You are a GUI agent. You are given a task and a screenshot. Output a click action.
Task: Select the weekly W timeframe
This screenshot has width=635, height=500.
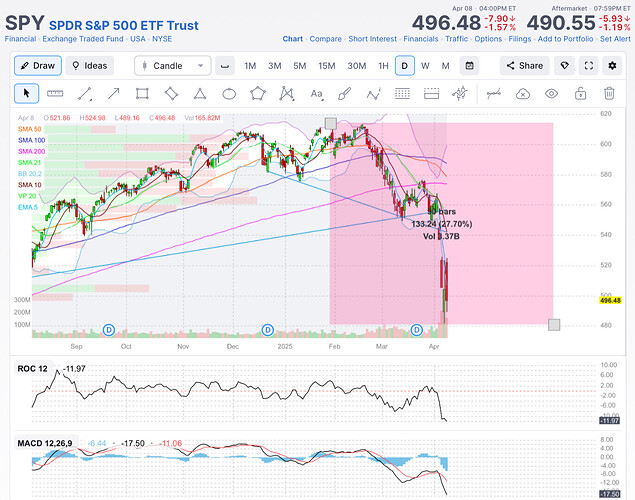425,66
